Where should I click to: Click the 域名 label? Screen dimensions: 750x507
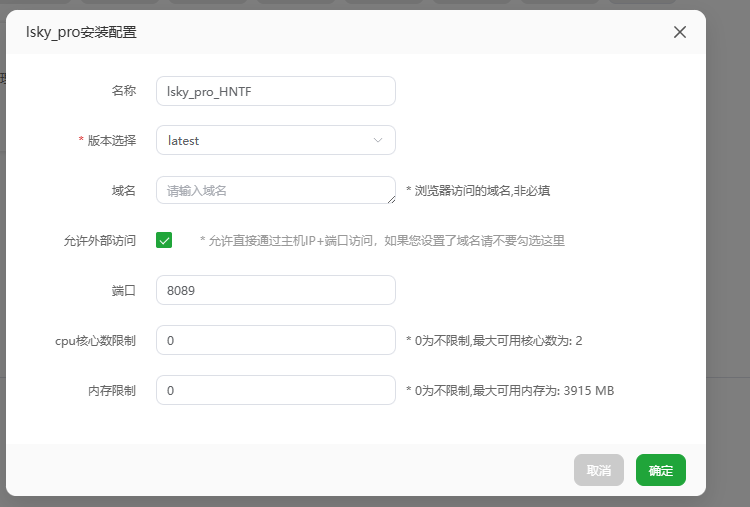pyautogui.click(x=124, y=191)
